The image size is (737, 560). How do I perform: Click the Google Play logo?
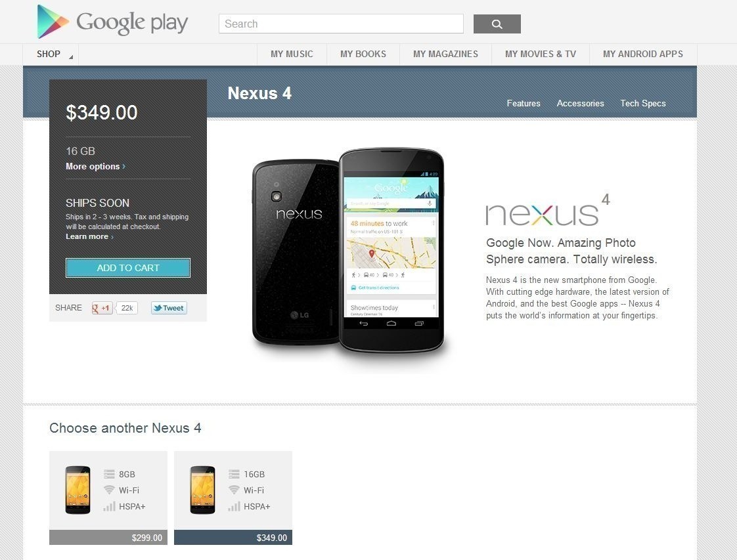[112, 22]
